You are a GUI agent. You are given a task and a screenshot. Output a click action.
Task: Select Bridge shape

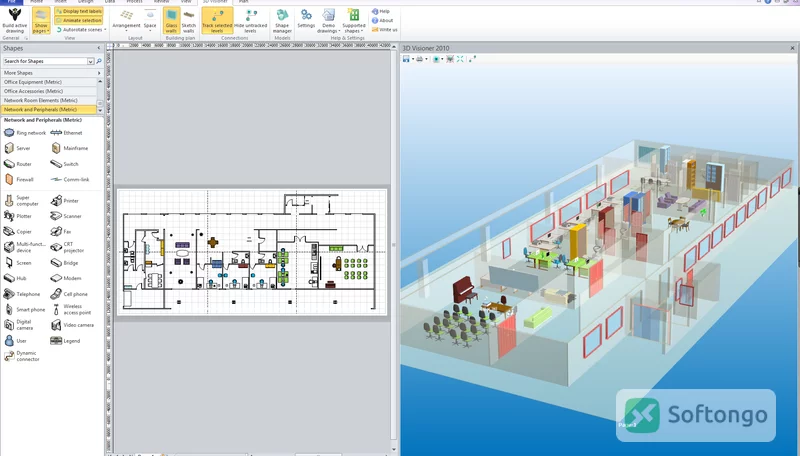click(x=65, y=263)
